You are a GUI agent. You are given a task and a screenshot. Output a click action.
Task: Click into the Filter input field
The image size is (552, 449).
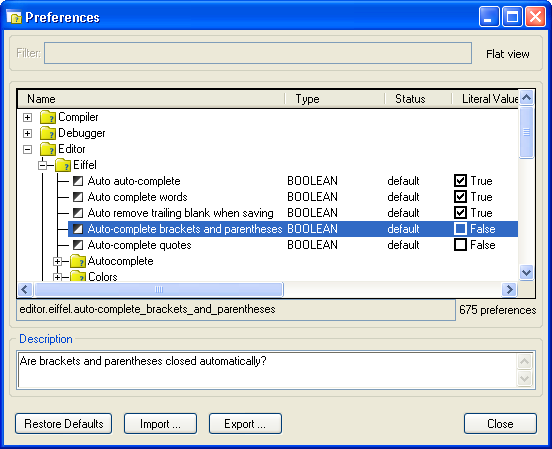(x=258, y=53)
